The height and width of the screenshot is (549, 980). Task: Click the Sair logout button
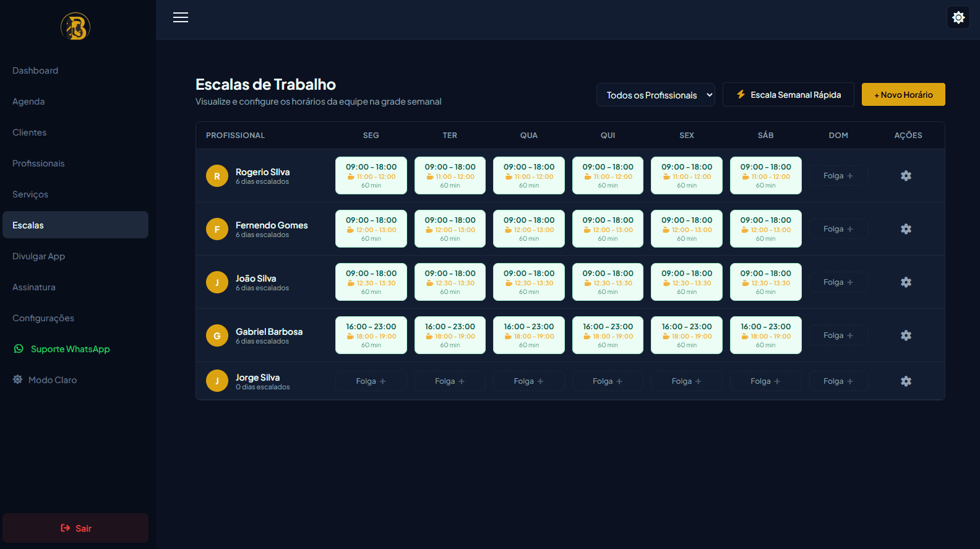tap(75, 528)
